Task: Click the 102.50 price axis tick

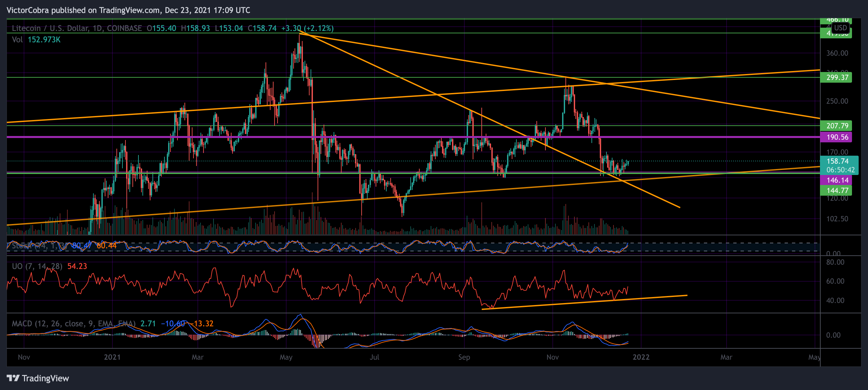Action: 837,219
